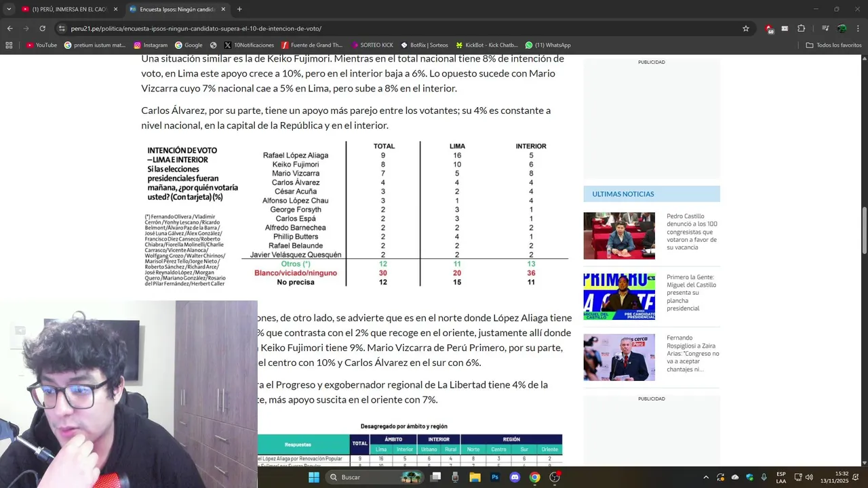The width and height of the screenshot is (868, 488).
Task: Open the Pedro Castillo news thumbnail
Action: (x=619, y=236)
